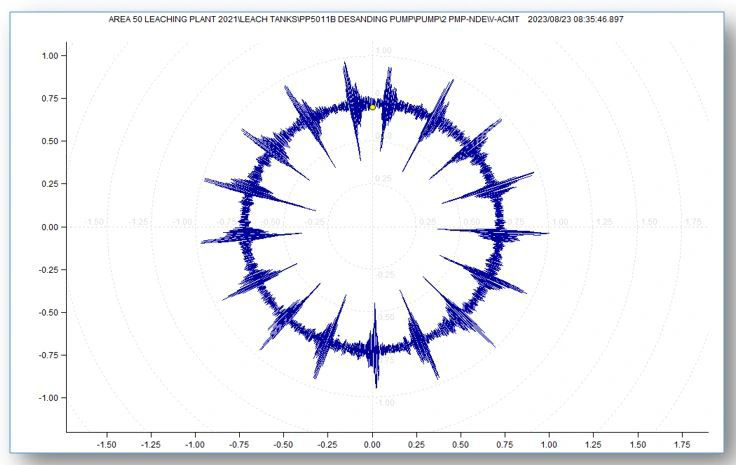Click the vertical axis tick label 0.75
736x465 pixels.
pos(50,99)
